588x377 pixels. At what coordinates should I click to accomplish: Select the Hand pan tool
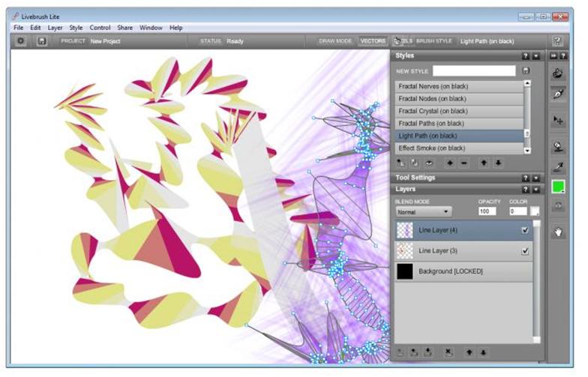558,232
